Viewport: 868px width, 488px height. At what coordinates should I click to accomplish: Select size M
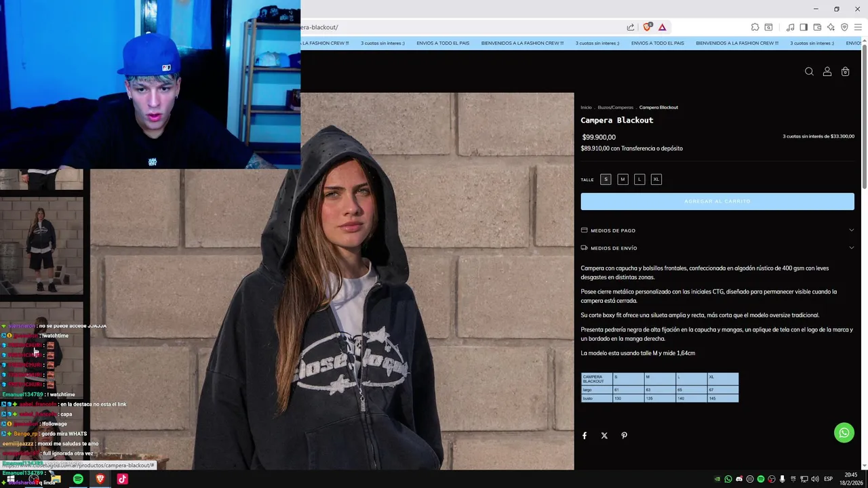click(x=623, y=180)
